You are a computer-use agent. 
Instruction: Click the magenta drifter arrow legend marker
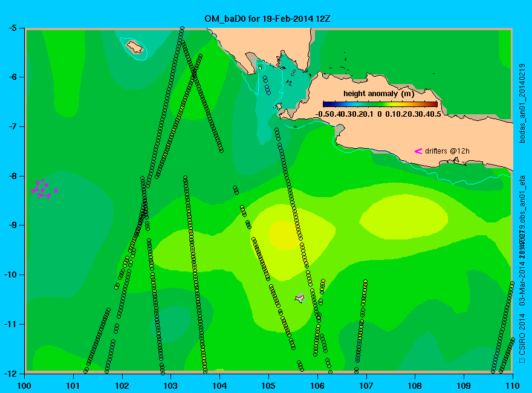(x=418, y=151)
